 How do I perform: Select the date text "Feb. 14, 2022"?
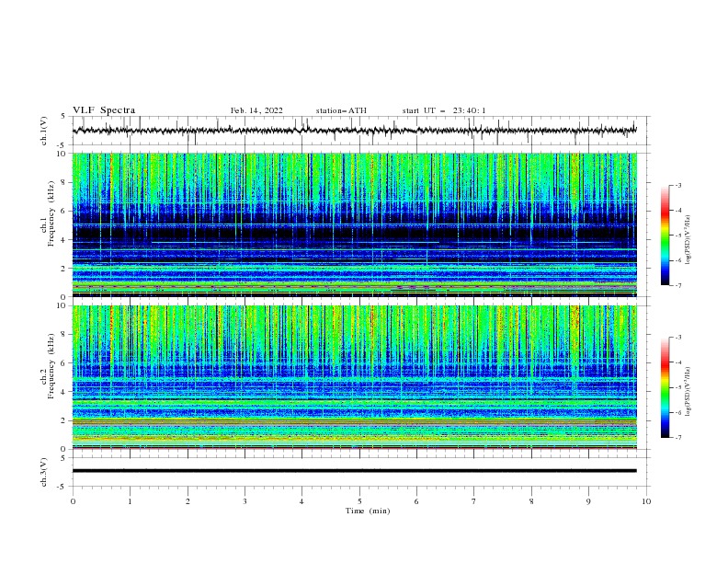point(256,110)
